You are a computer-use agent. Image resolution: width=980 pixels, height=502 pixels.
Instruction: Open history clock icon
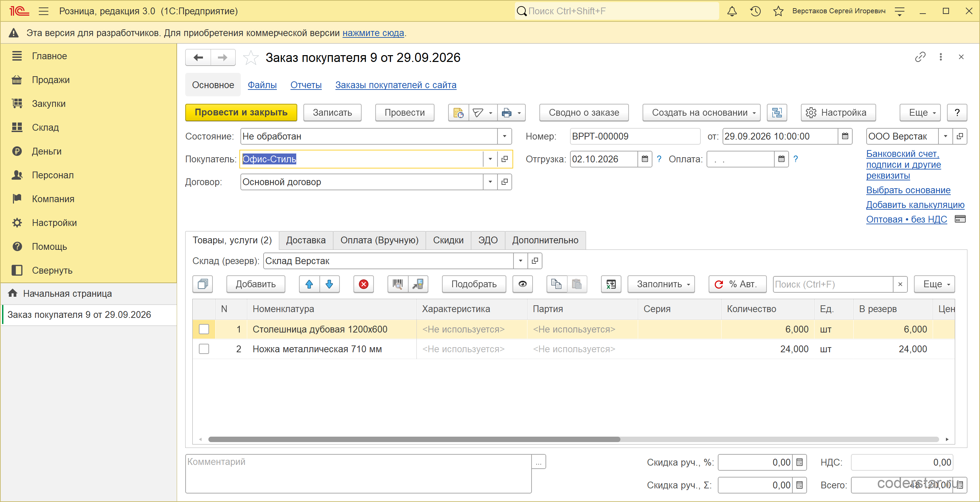click(755, 11)
